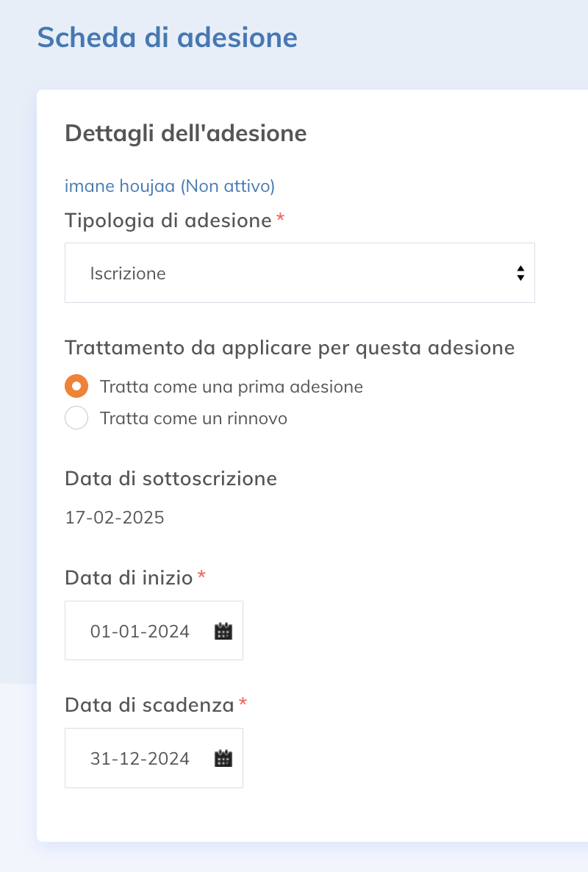Image resolution: width=588 pixels, height=872 pixels.
Task: Click the 'Trattamento da applicare per questa adesione' heading
Action: (290, 348)
